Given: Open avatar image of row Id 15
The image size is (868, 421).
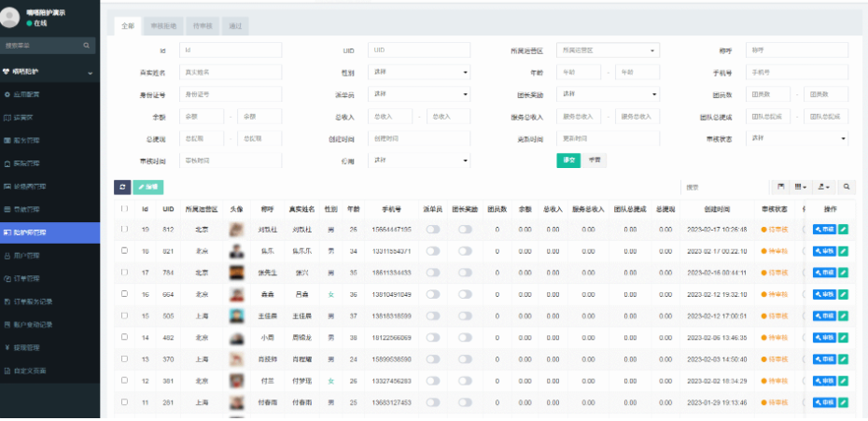Looking at the screenshot, I should 236,316.
